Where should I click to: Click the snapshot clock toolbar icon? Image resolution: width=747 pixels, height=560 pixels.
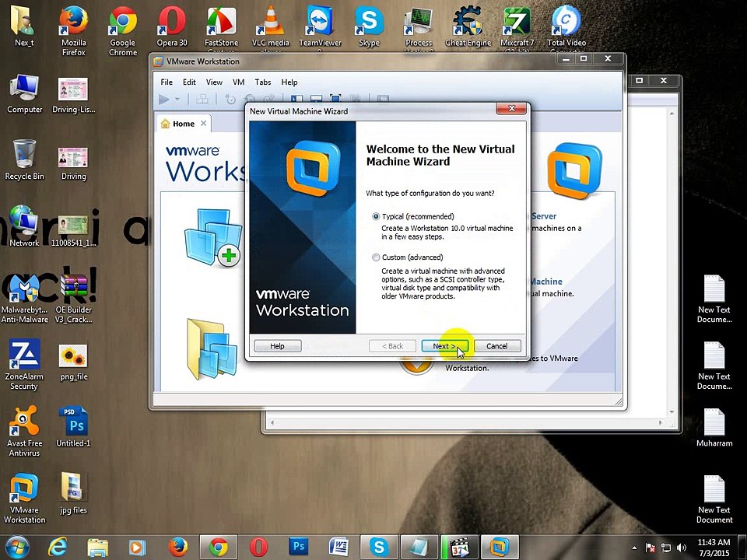coord(230,99)
